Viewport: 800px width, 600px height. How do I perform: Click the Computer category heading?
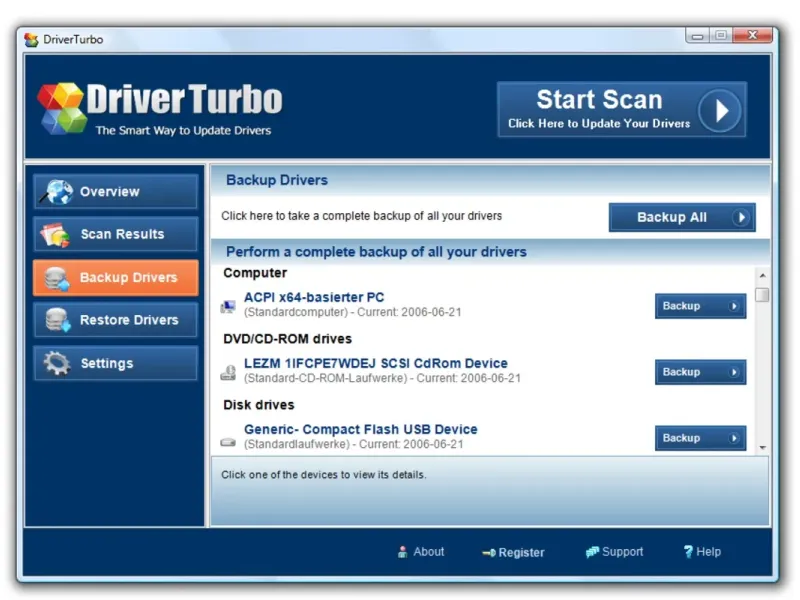pyautogui.click(x=255, y=273)
